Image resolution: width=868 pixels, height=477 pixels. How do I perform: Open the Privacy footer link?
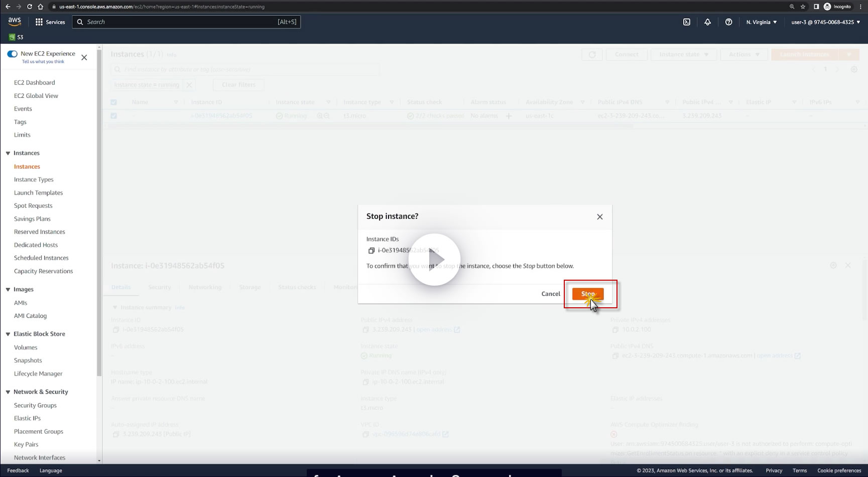[x=774, y=470]
